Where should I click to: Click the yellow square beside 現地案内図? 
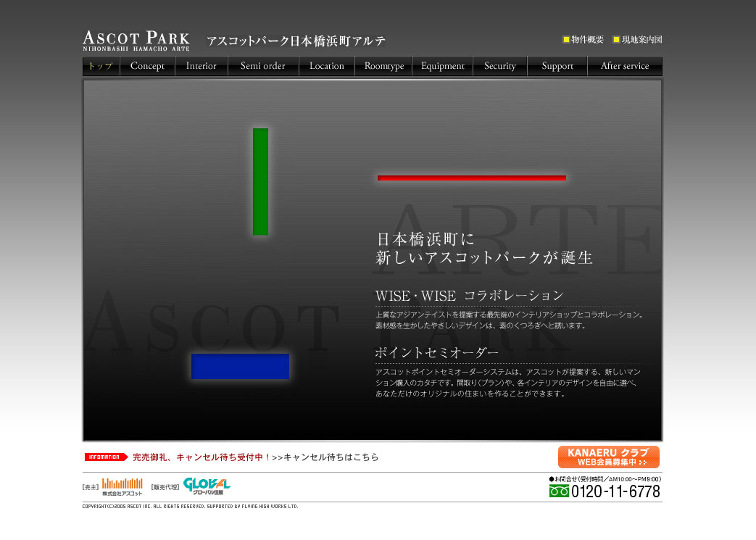coord(616,40)
